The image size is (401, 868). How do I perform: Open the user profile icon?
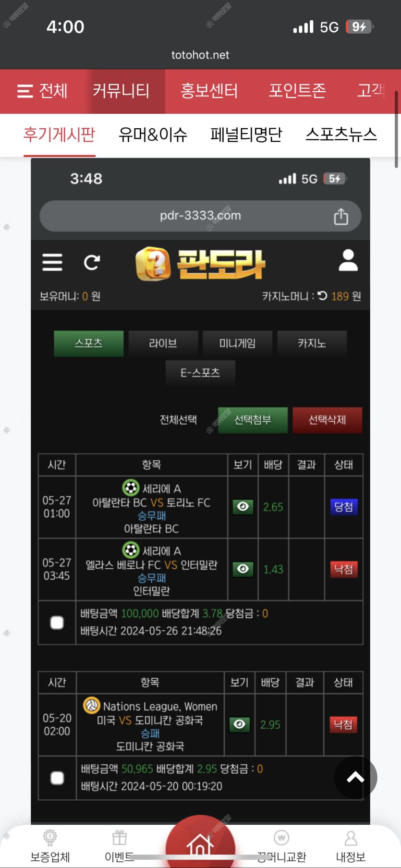pyautogui.click(x=348, y=260)
